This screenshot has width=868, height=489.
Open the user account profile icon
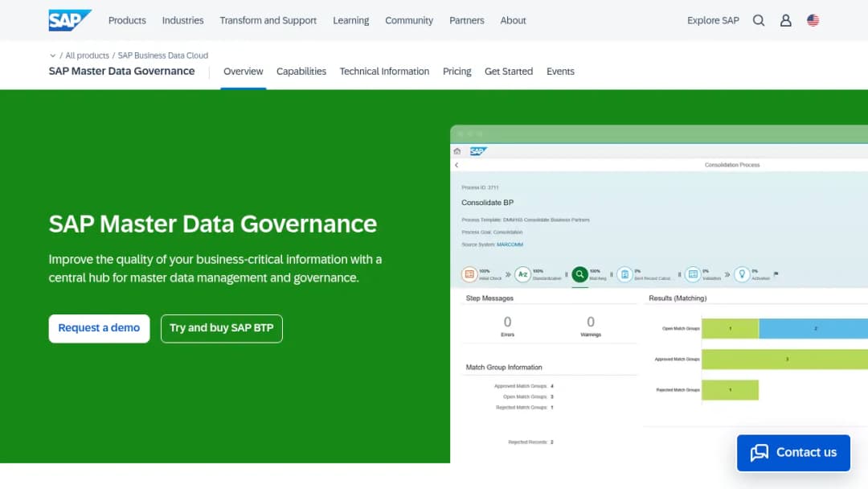click(785, 20)
